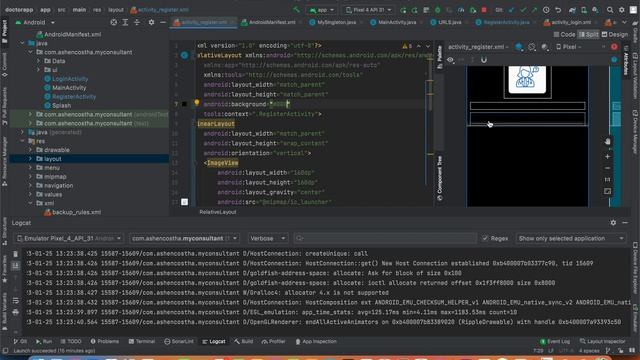Screen dimensions: 640x360
Task: Click the Rollback undo arrow icon
Action: [x=558, y=10]
